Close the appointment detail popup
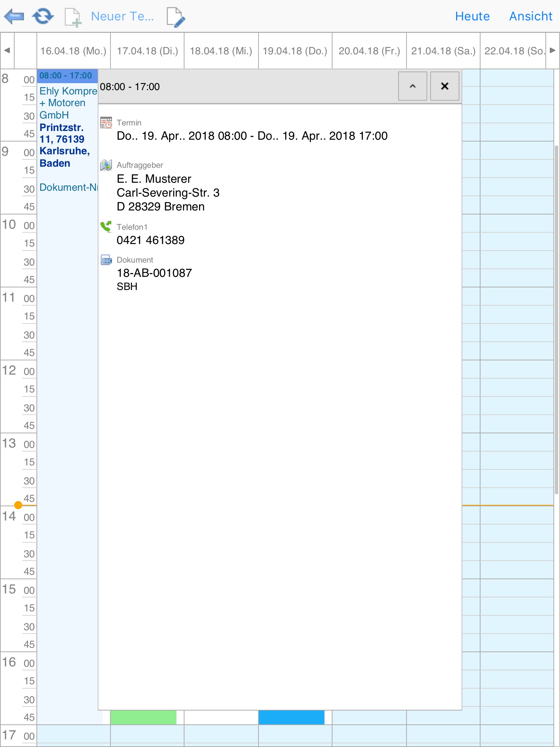 click(x=444, y=86)
